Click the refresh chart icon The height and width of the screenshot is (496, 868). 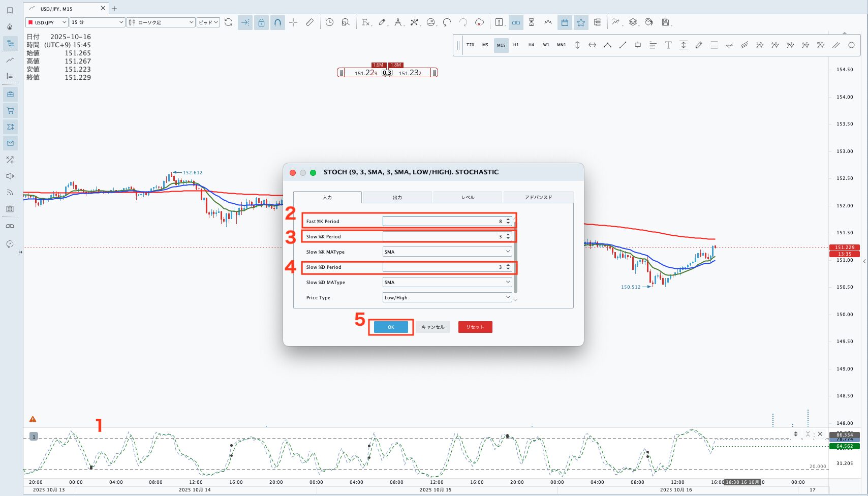(x=229, y=22)
